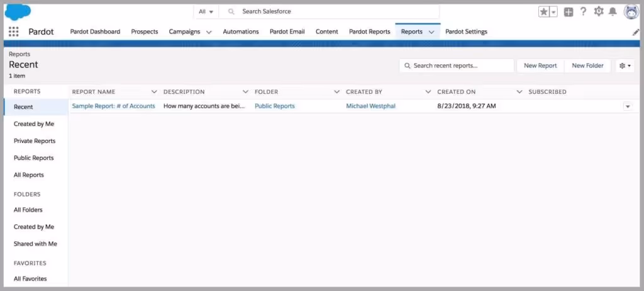
Task: Open the Description column chevron
Action: point(246,92)
